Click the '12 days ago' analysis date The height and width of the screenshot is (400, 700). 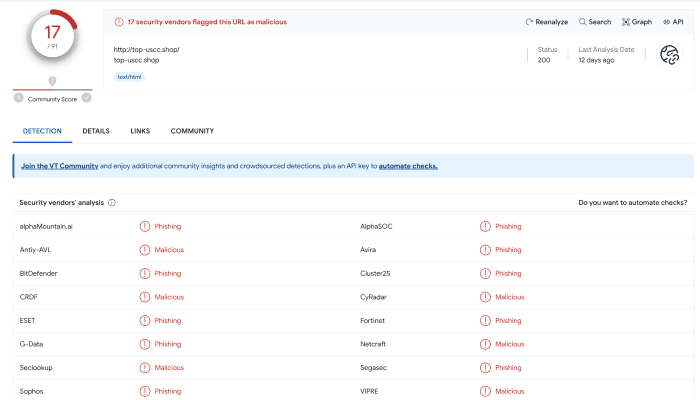(596, 60)
